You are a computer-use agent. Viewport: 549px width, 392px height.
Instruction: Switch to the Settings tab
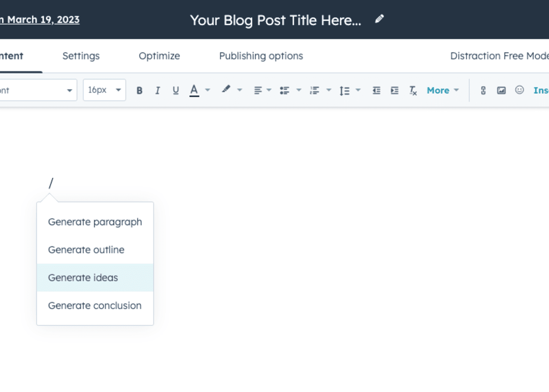(x=81, y=56)
